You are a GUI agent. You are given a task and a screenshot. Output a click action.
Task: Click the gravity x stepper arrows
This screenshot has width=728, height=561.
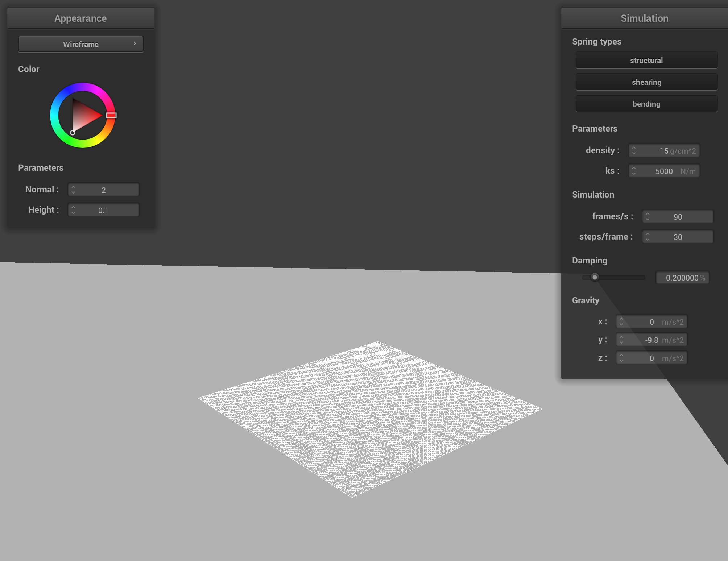621,321
